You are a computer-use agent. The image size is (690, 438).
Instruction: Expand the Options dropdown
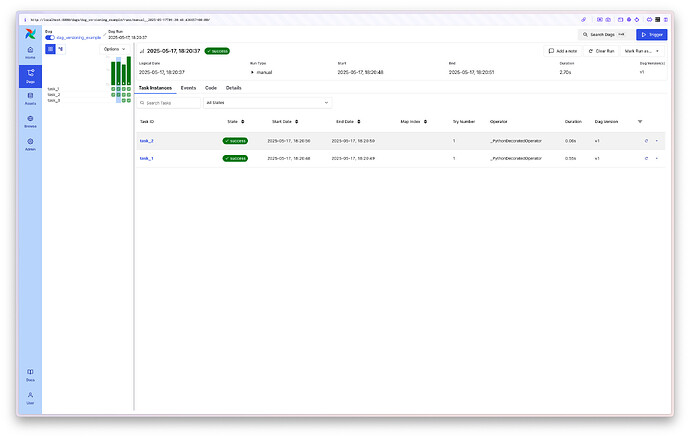click(x=115, y=49)
